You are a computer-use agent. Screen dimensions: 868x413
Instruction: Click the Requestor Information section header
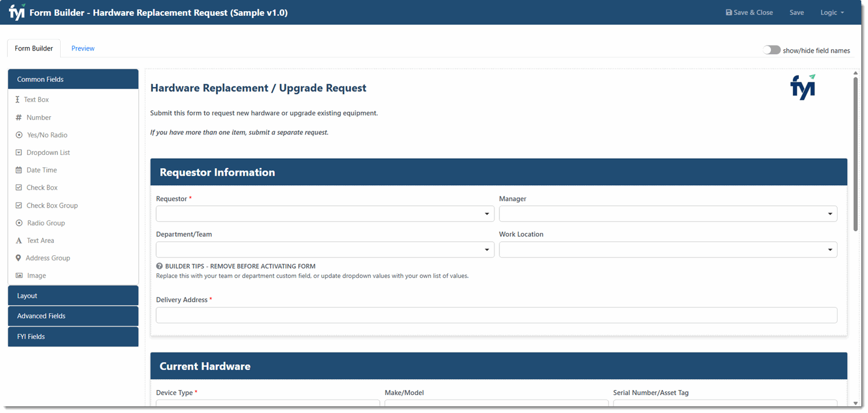(499, 172)
